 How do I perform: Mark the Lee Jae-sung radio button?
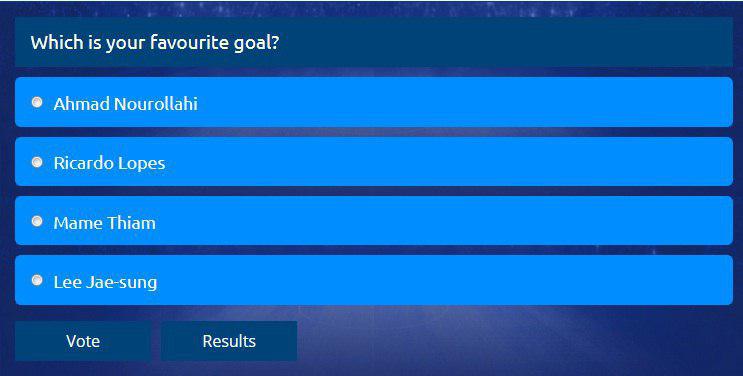click(x=37, y=280)
